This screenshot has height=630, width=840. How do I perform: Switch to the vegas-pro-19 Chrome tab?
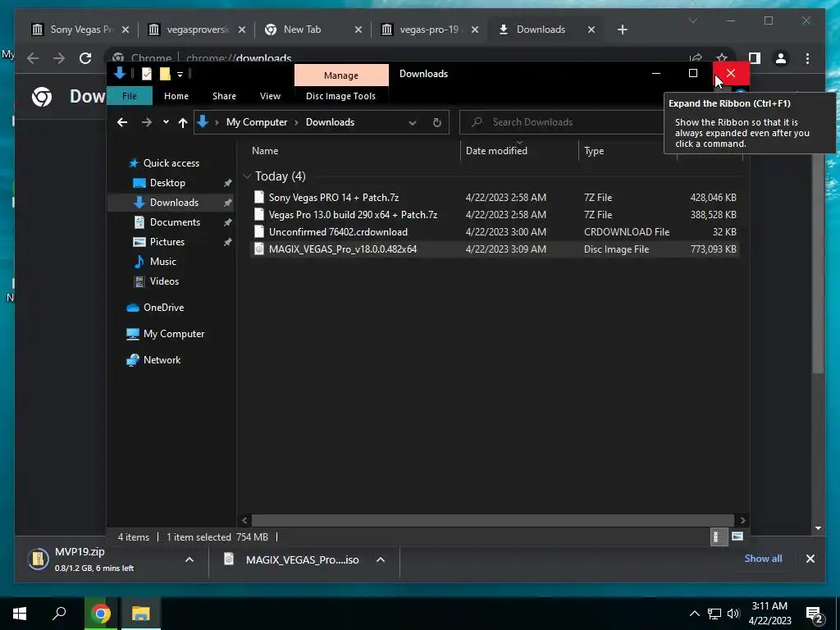point(430,30)
